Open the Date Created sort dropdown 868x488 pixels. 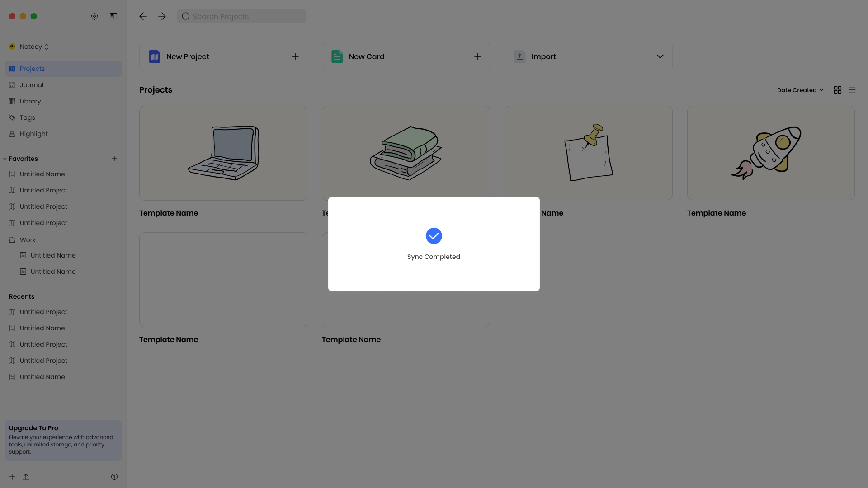click(x=800, y=90)
